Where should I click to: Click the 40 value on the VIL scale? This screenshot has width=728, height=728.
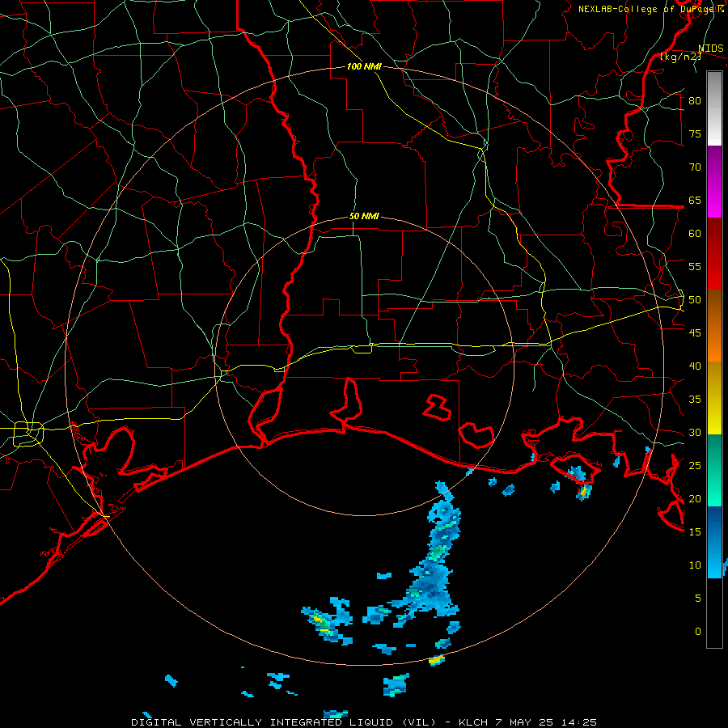click(x=695, y=366)
